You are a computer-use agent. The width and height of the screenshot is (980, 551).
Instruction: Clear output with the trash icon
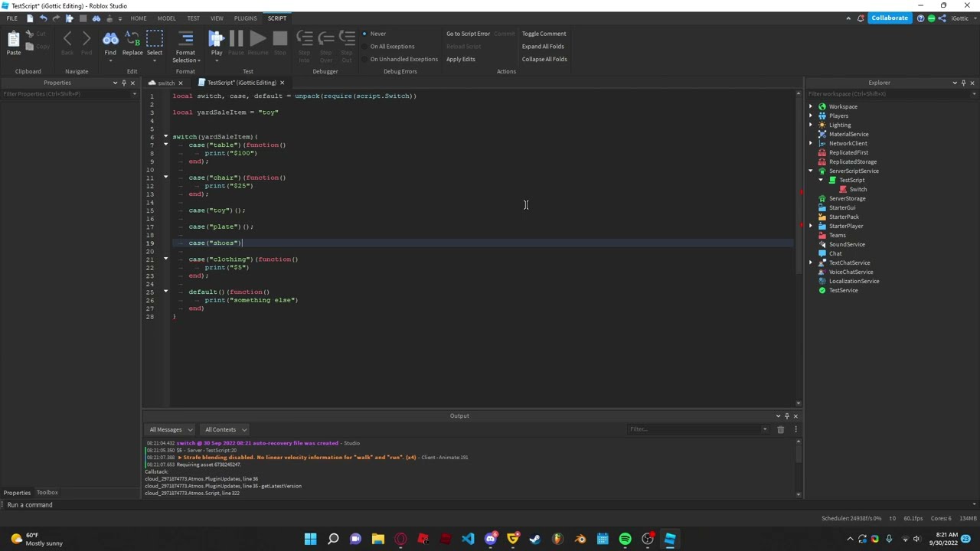click(780, 429)
